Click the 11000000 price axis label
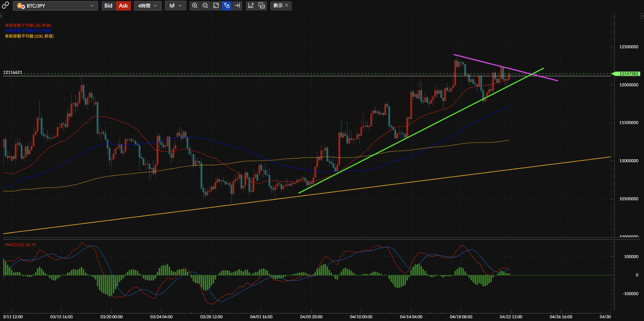Image resolution: width=644 pixels, height=321 pixels. pyautogui.click(x=628, y=161)
